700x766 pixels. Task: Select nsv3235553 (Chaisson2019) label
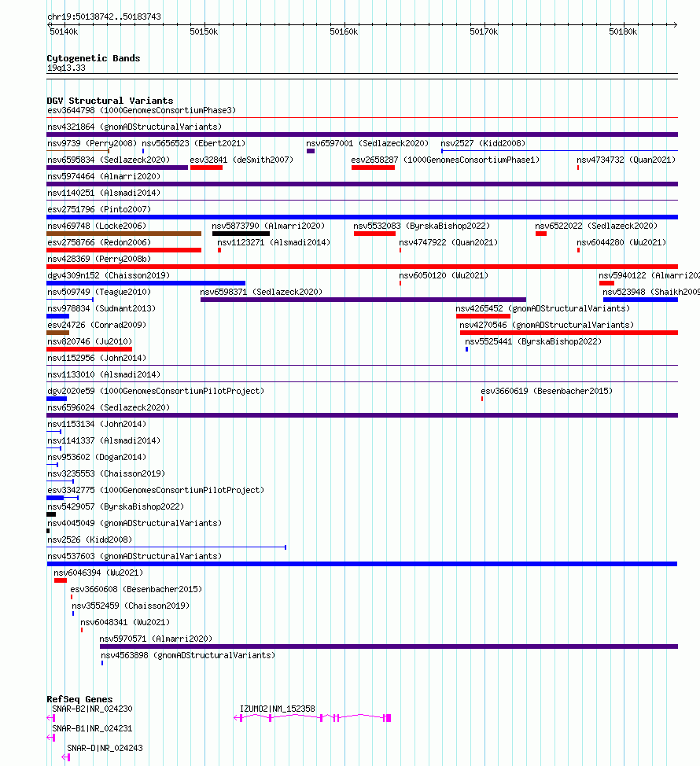(106, 473)
